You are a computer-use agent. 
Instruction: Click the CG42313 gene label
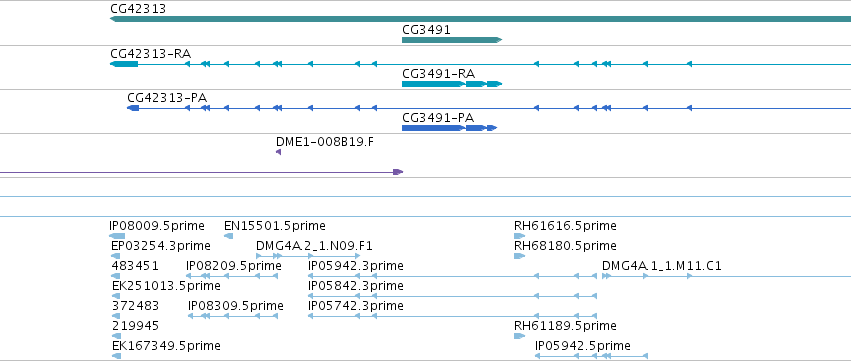pos(138,9)
